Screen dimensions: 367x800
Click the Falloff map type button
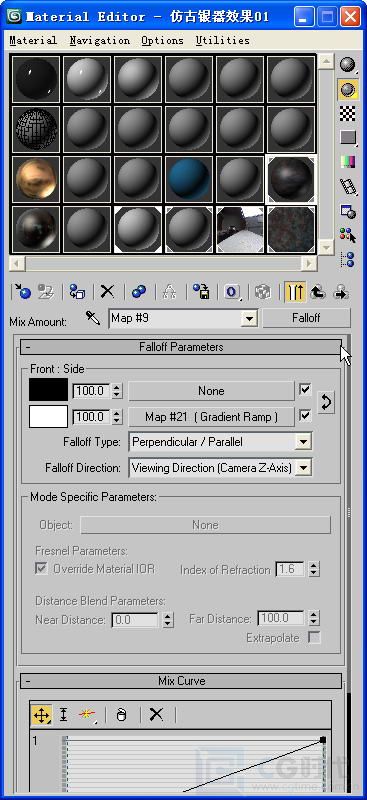[306, 318]
